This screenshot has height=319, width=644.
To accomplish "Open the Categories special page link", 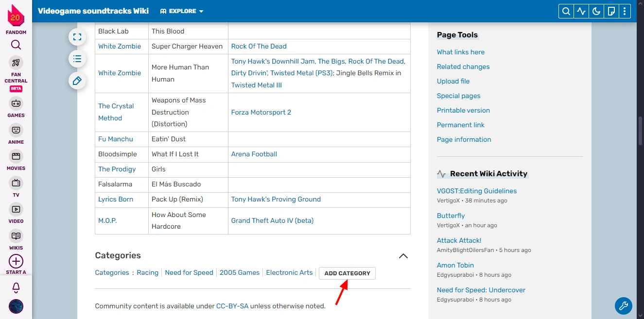I will pos(112,273).
